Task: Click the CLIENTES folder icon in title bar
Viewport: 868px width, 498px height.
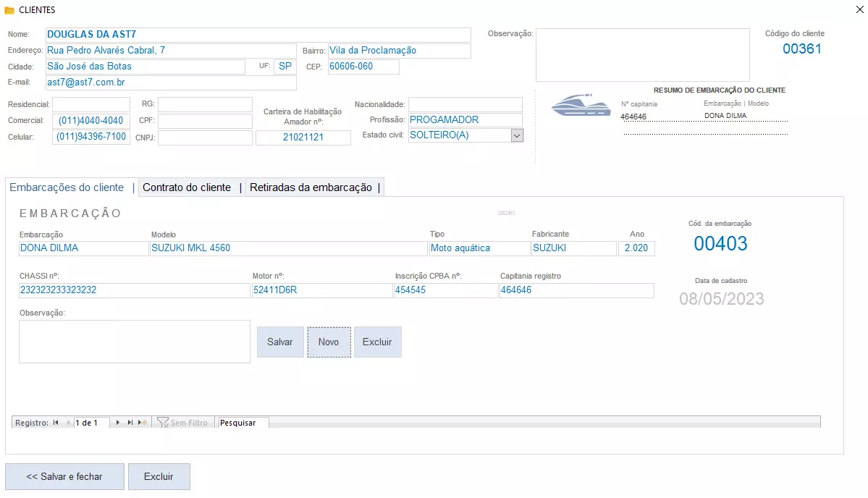Action: coord(9,11)
